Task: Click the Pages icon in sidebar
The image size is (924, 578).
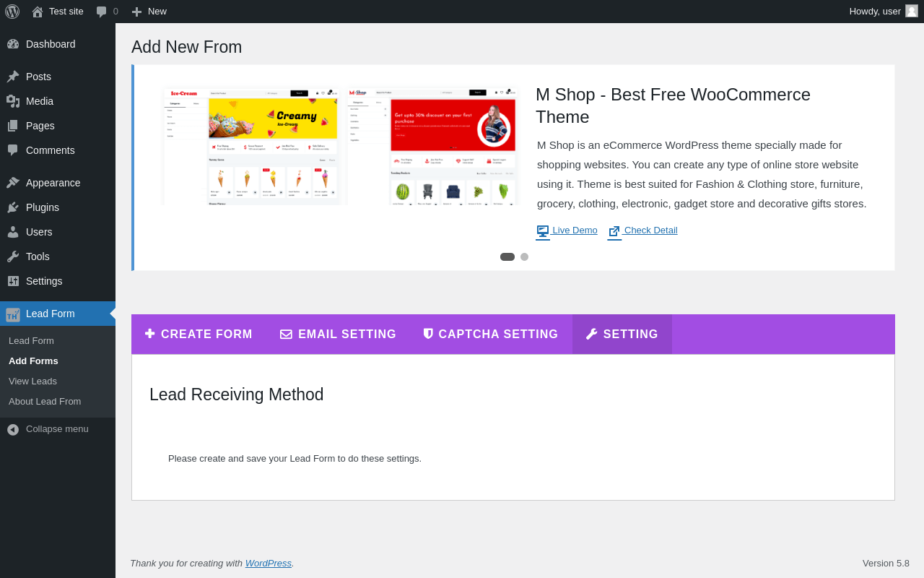Action: click(x=13, y=126)
